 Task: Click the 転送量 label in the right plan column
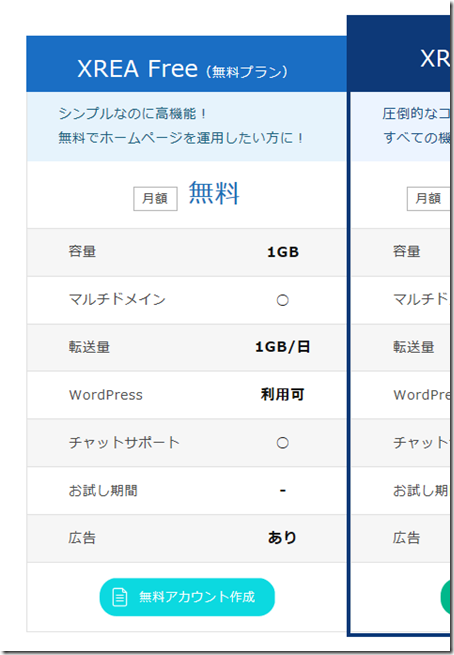point(414,347)
